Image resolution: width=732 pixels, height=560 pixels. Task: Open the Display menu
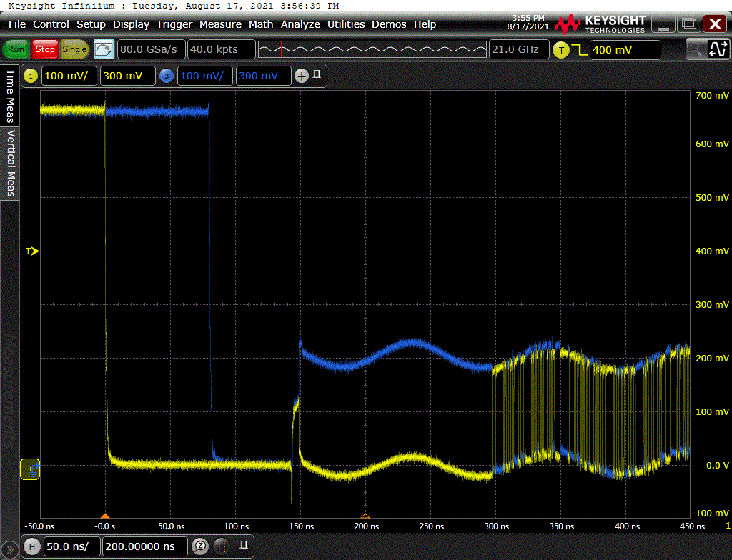(132, 24)
